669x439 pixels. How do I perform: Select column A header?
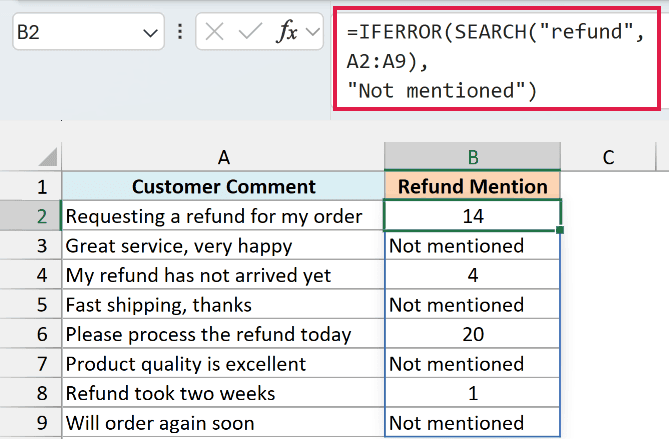[223, 157]
